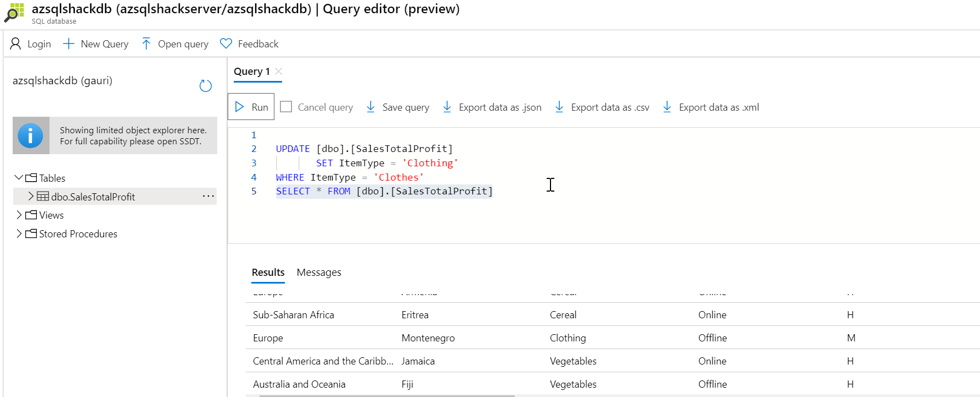980x397 pixels.
Task: Refresh the azsqlshackdb object explorer
Action: point(205,86)
